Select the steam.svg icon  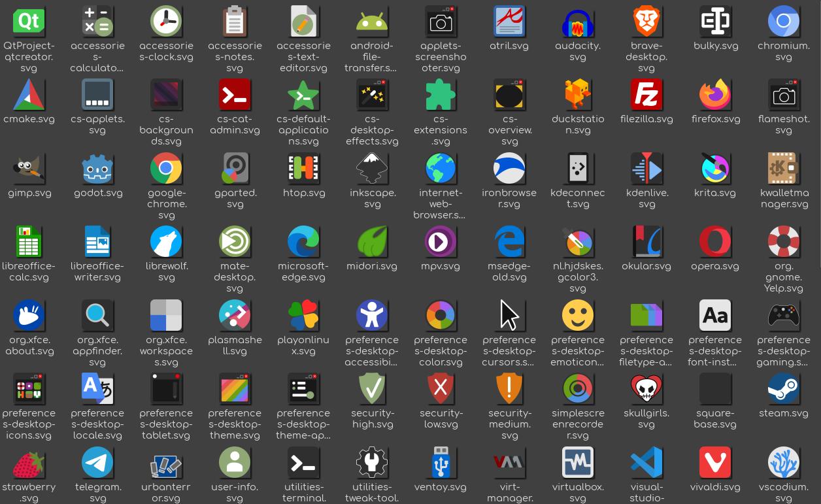(784, 389)
